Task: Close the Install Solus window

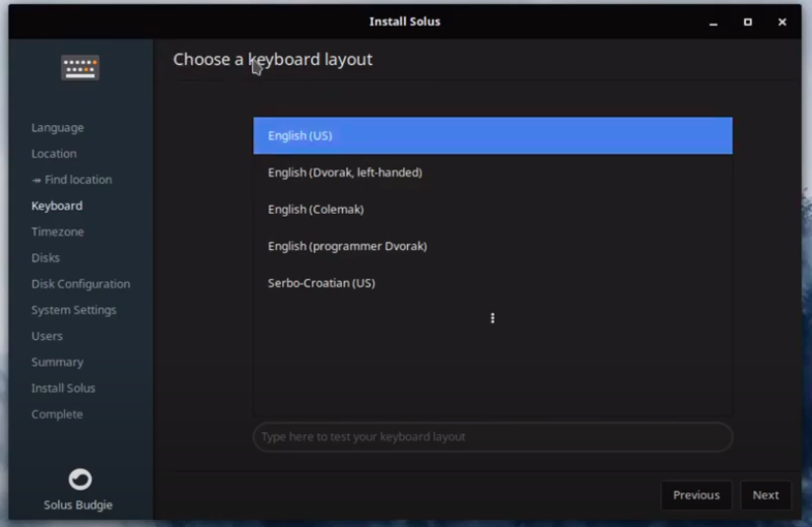Action: pos(782,22)
